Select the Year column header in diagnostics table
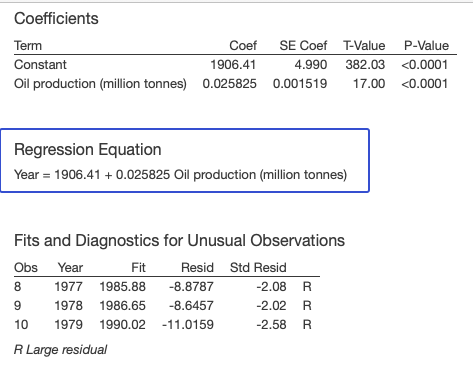Viewport: 473px width, 371px height. pyautogui.click(x=70, y=268)
